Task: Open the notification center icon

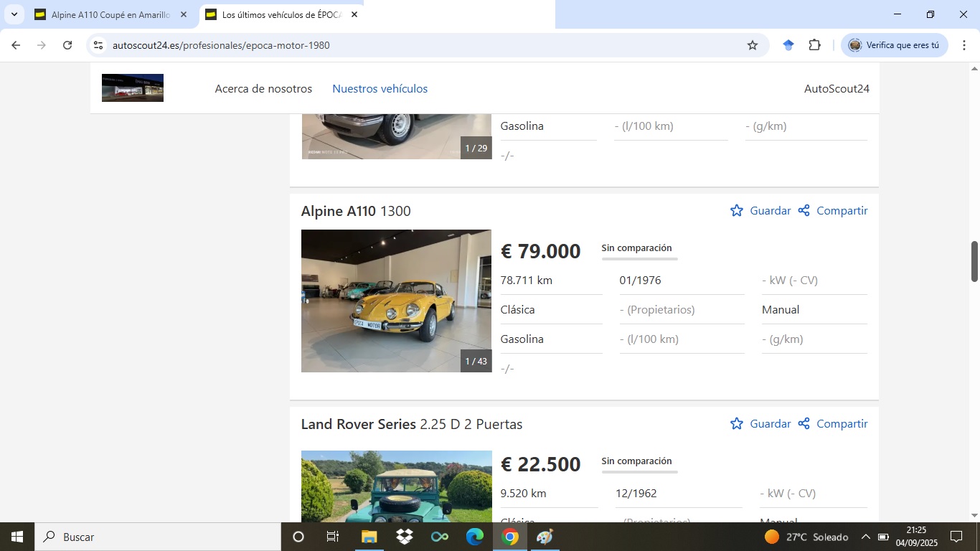Action: click(956, 537)
